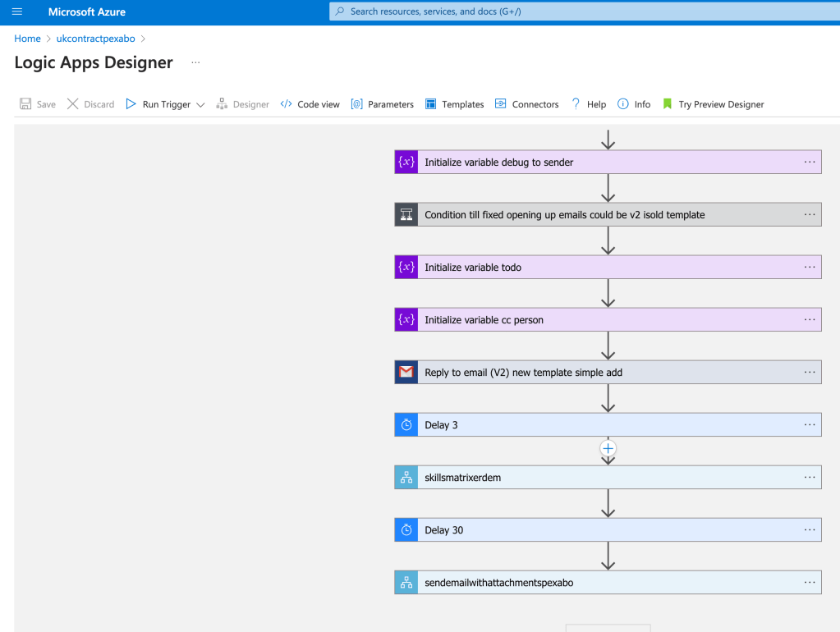Screen dimensions: 840x632
Task: Click the Discard toolbar label
Action: point(99,104)
